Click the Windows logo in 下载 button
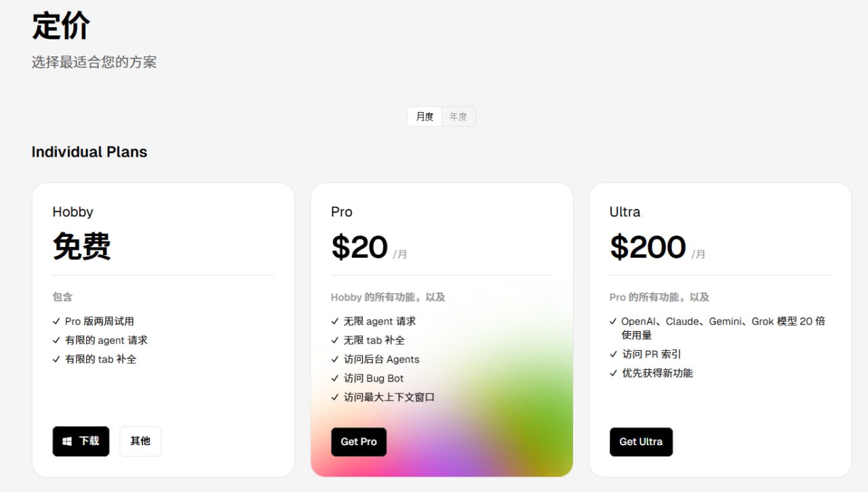The image size is (868, 492). coord(67,441)
